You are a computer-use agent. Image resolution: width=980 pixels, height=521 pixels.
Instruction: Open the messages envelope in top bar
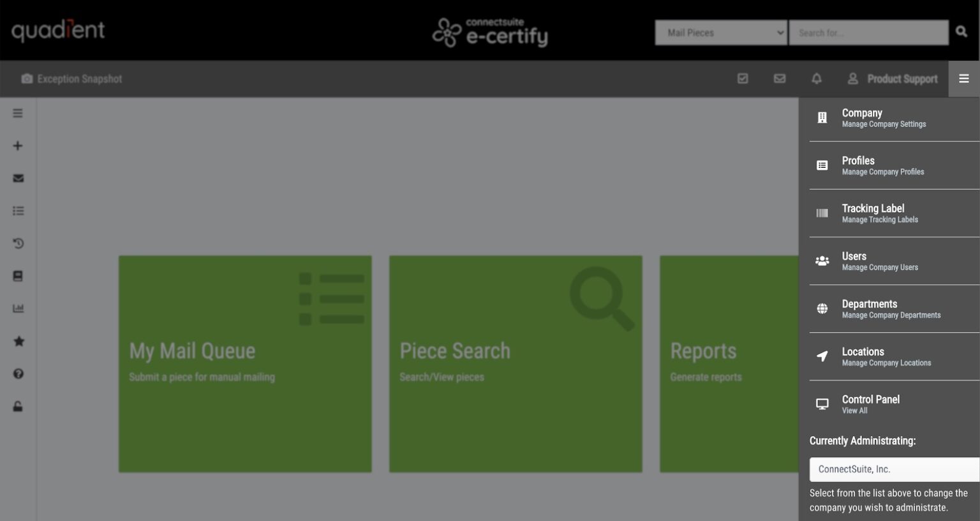click(x=780, y=79)
